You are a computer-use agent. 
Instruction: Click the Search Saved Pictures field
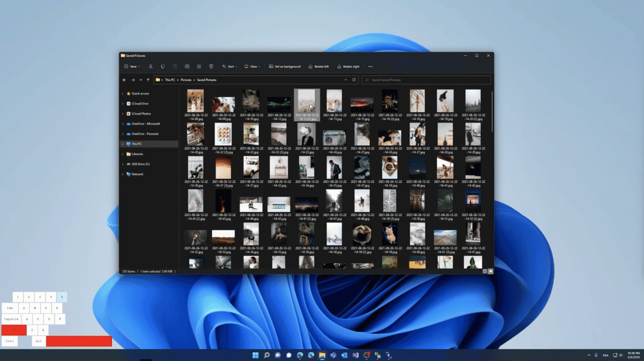[426, 80]
